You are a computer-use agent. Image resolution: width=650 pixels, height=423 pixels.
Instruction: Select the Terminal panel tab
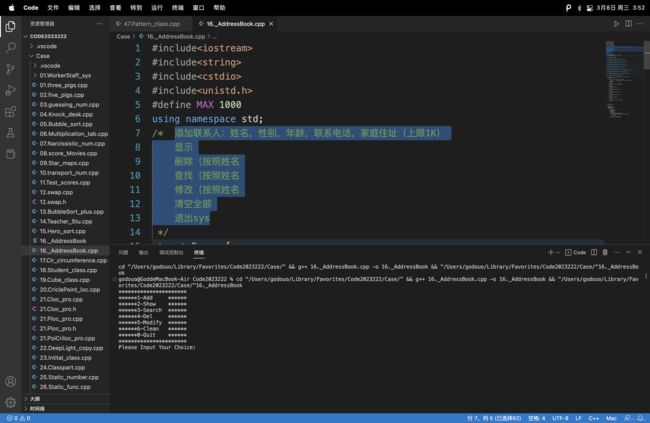coord(199,253)
